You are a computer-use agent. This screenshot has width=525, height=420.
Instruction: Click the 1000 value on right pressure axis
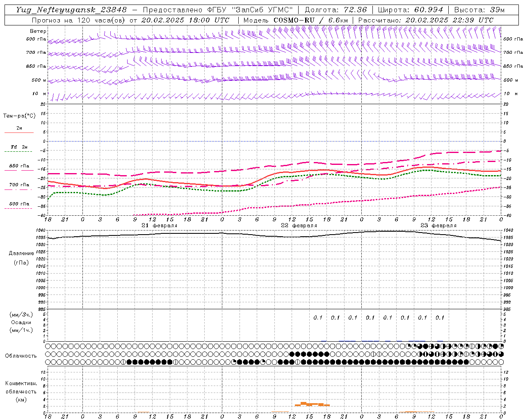click(x=508, y=288)
